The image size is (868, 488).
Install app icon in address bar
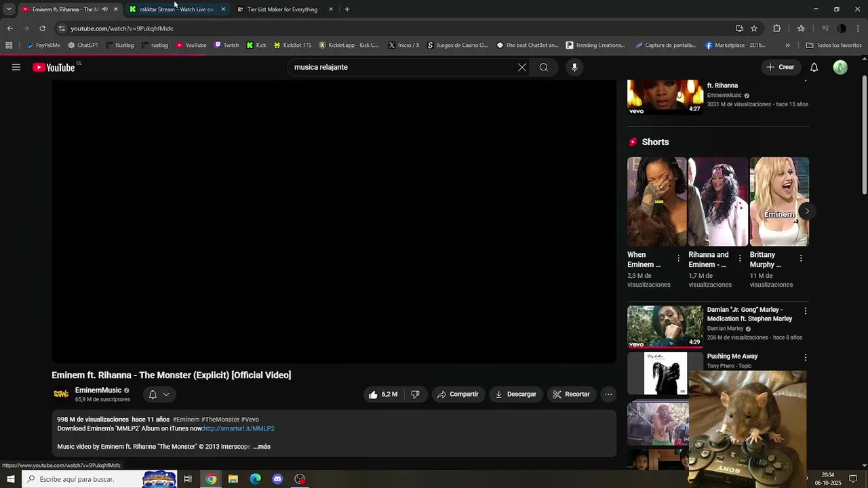point(739,28)
